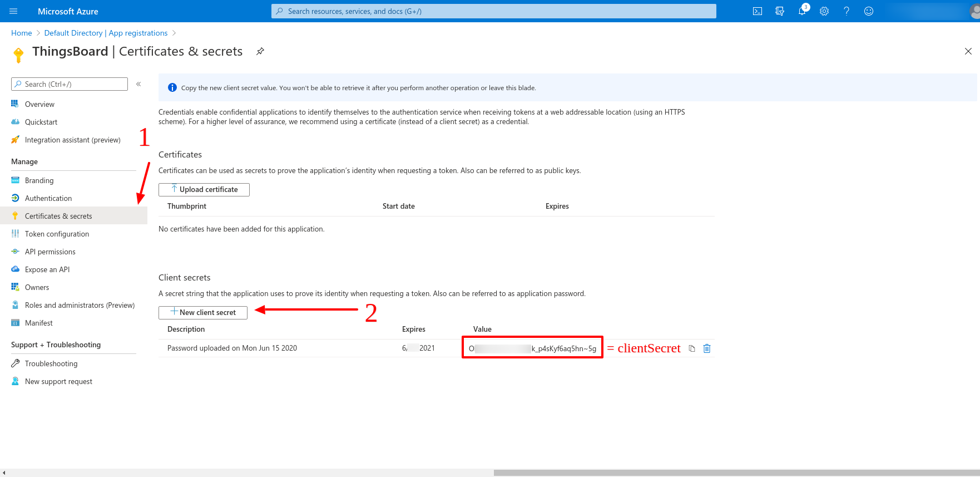Image resolution: width=980 pixels, height=477 pixels.
Task: Click the Upload certificate button
Action: tap(204, 189)
